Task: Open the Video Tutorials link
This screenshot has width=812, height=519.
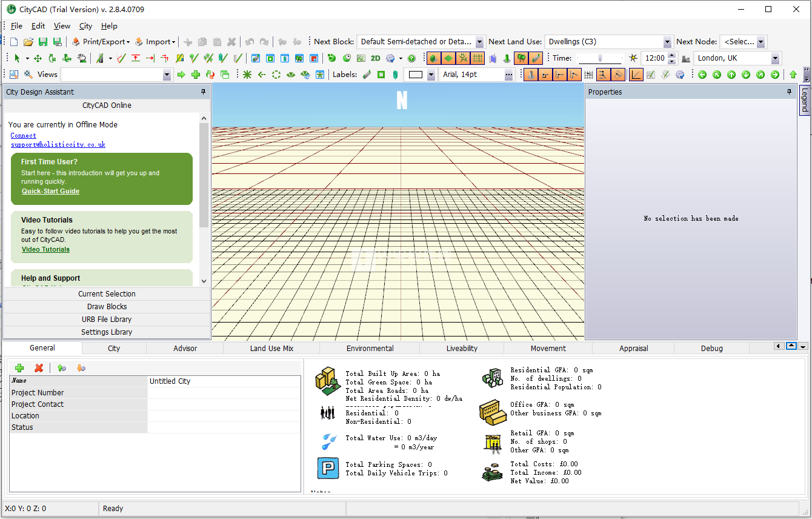Action: (45, 249)
